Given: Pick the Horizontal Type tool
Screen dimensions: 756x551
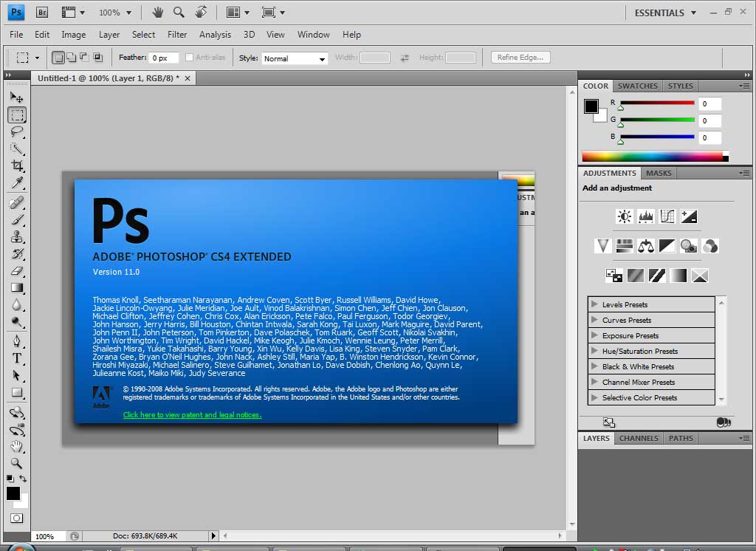Looking at the screenshot, I should (x=17, y=358).
